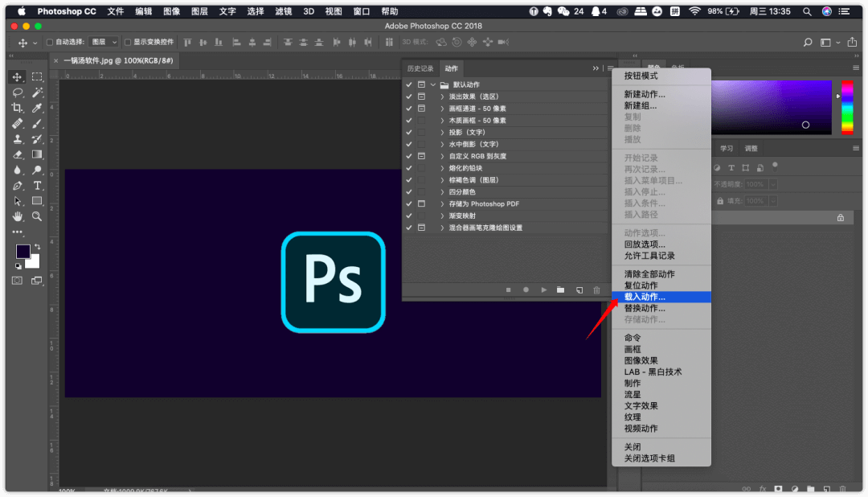
Task: Choose 复位动作 from the panel menu
Action: pyautogui.click(x=661, y=285)
